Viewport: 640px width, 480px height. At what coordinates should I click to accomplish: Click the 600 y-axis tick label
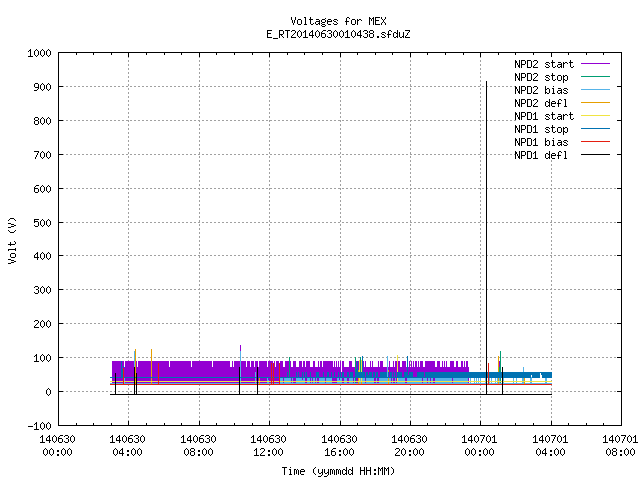(42, 189)
